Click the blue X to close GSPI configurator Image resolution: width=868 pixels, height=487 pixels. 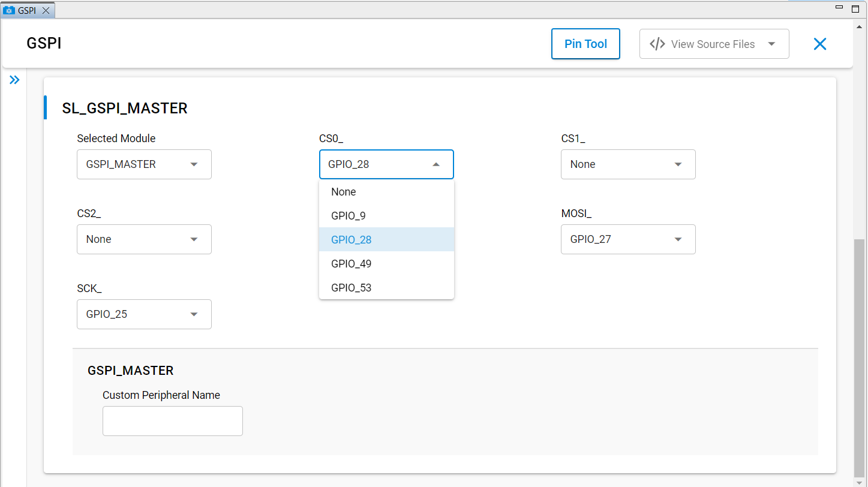[820, 43]
